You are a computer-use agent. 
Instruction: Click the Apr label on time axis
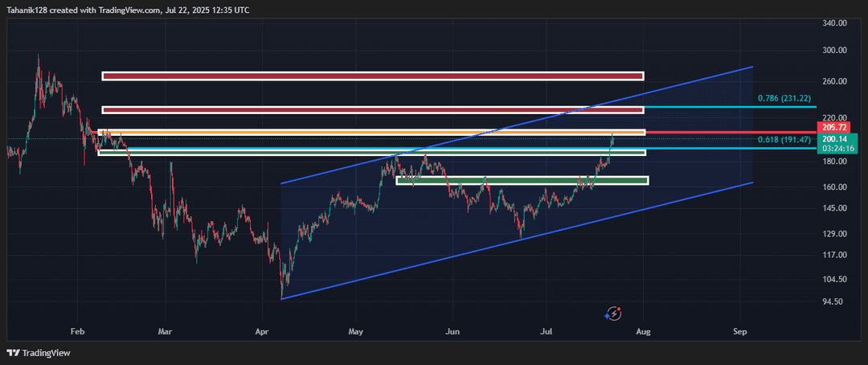[x=263, y=332]
